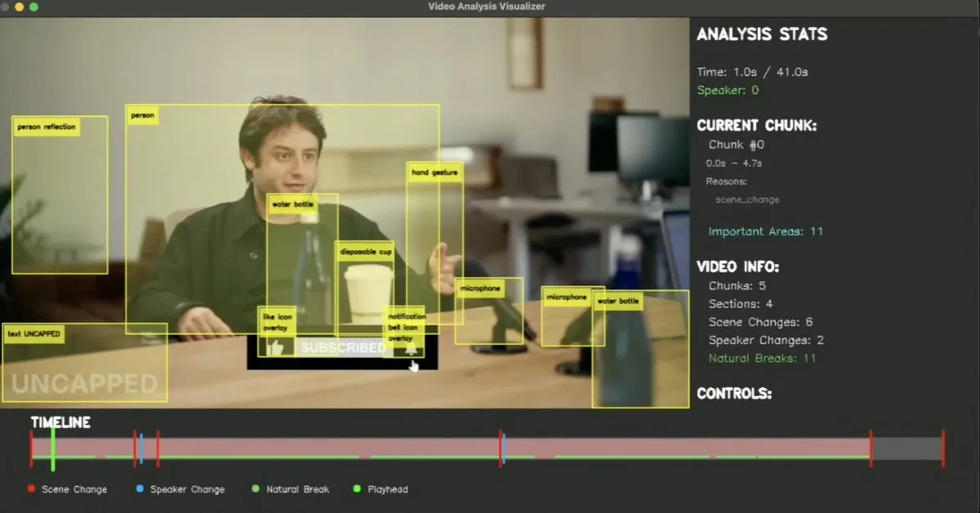Toggle the 'disposable cup' detection box
The height and width of the screenshot is (513, 980).
coord(364,252)
